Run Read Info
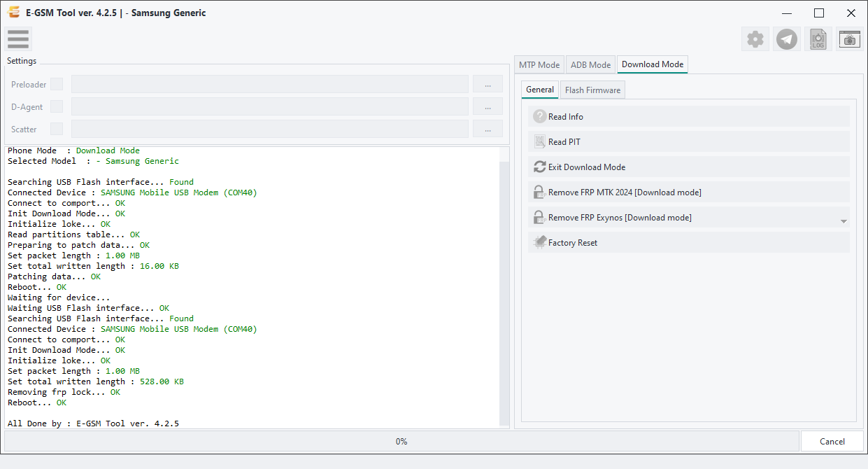 [x=689, y=117]
